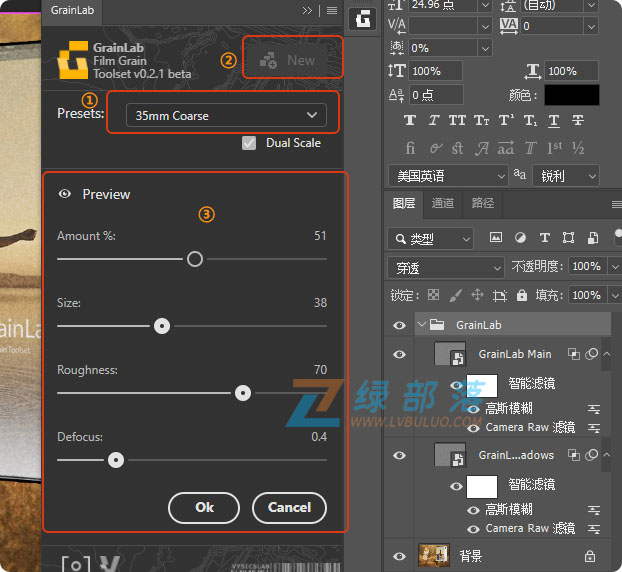Screen dimensions: 622x572
Task: Select the GrainLab panel tab
Action: 72,11
